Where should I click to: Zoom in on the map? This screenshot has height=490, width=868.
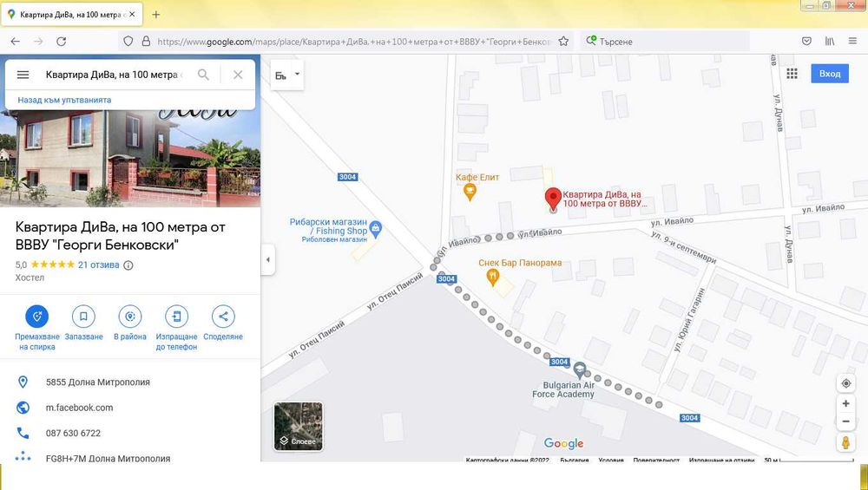pos(845,404)
